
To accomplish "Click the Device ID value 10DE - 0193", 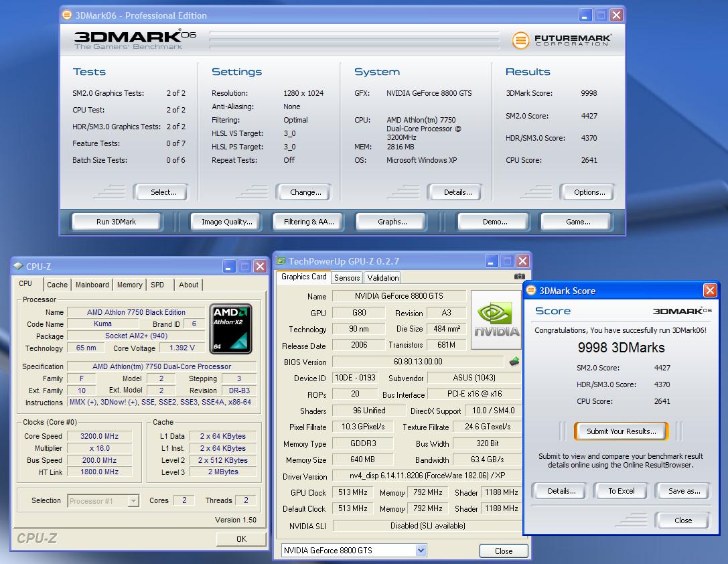I will click(x=355, y=378).
